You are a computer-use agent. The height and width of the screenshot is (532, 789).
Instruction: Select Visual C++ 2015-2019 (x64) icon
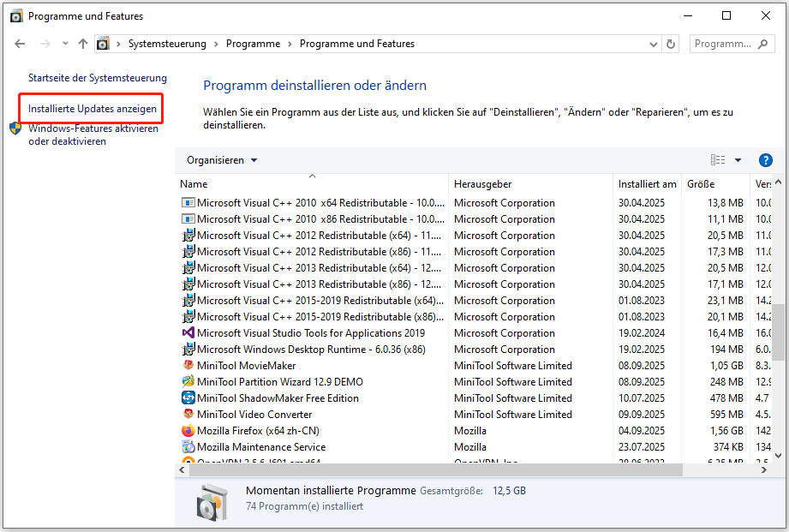188,301
